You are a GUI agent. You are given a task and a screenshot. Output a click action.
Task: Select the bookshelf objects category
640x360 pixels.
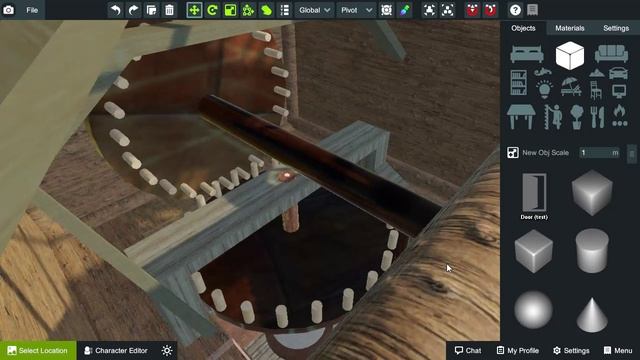pyautogui.click(x=518, y=83)
